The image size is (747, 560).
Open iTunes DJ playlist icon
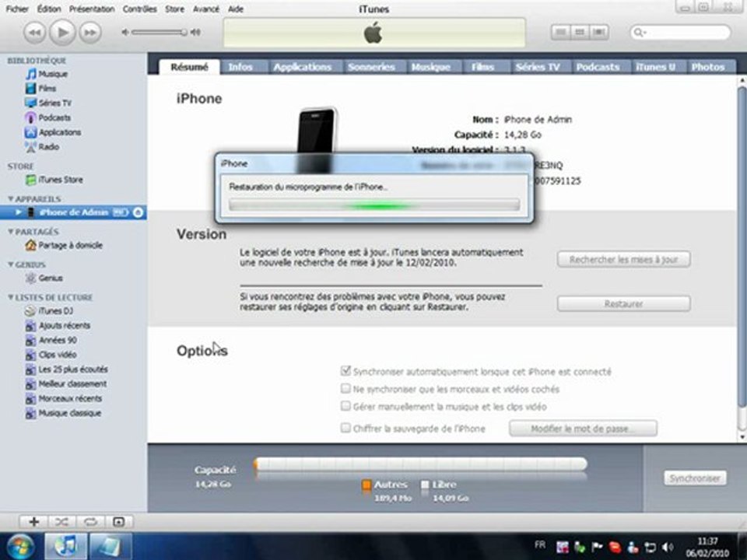pyautogui.click(x=31, y=311)
